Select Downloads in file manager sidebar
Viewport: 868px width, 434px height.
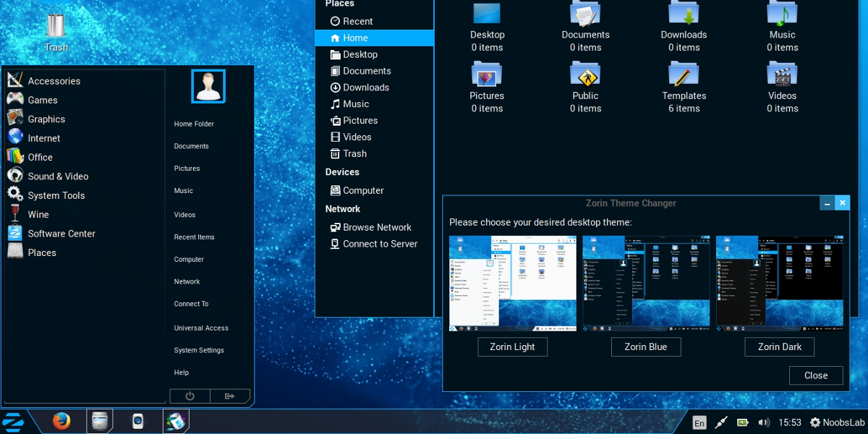click(x=374, y=88)
